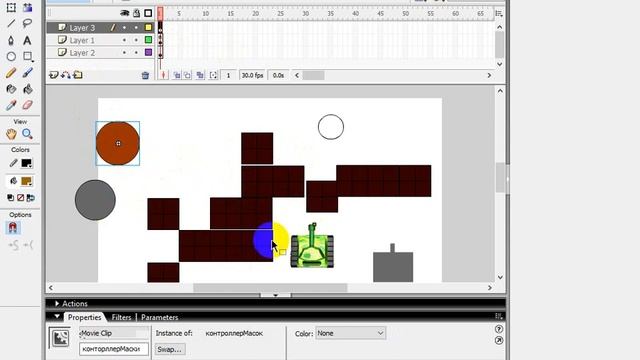Image resolution: width=640 pixels, height=360 pixels.
Task: Click the instance name input field
Action: pos(114,349)
